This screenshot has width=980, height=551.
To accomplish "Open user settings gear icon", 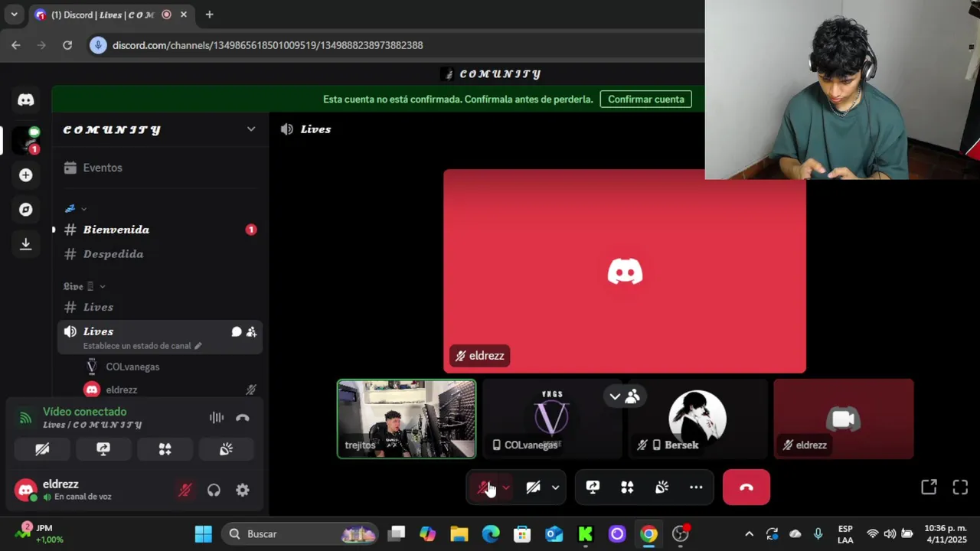I will coord(243,491).
